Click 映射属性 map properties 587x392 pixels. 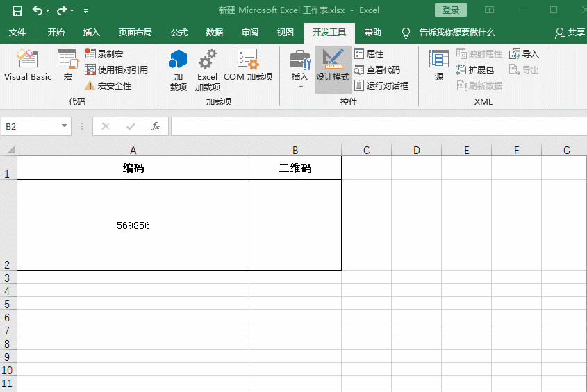coord(479,53)
